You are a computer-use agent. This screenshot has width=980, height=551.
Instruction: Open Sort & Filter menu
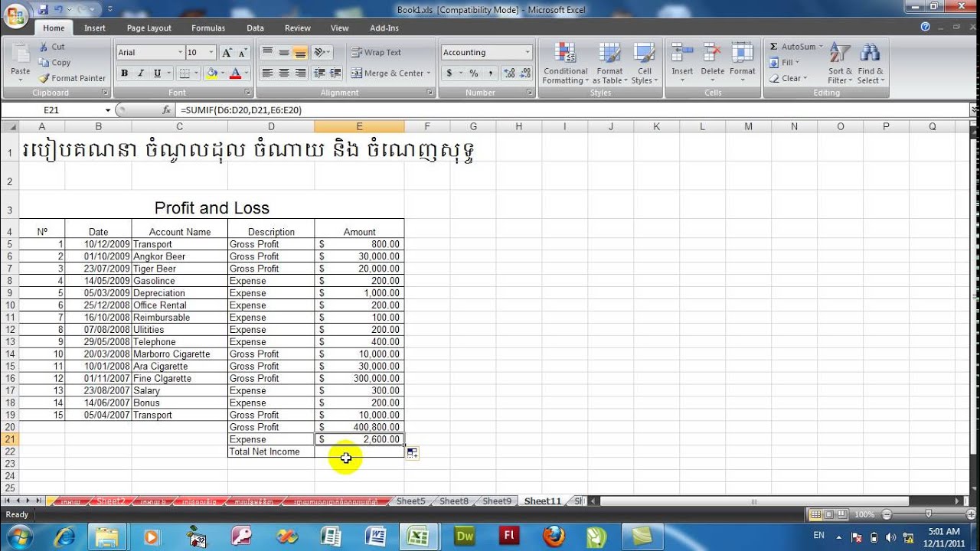coord(840,64)
